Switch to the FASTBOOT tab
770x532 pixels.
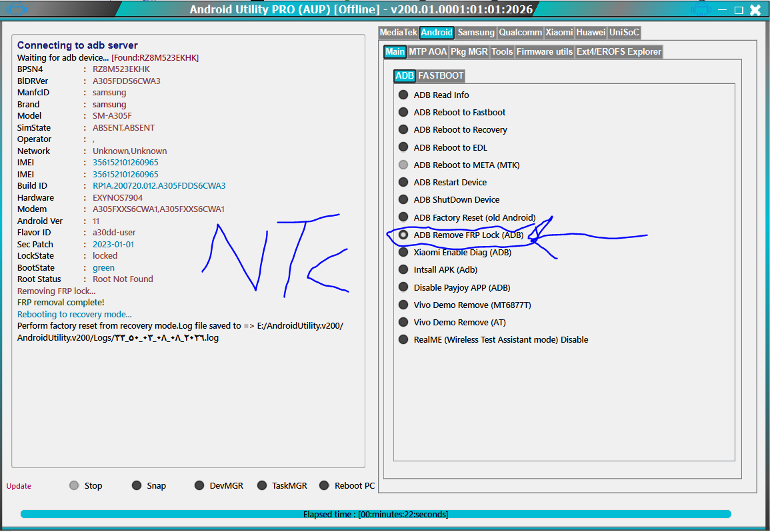pos(441,75)
